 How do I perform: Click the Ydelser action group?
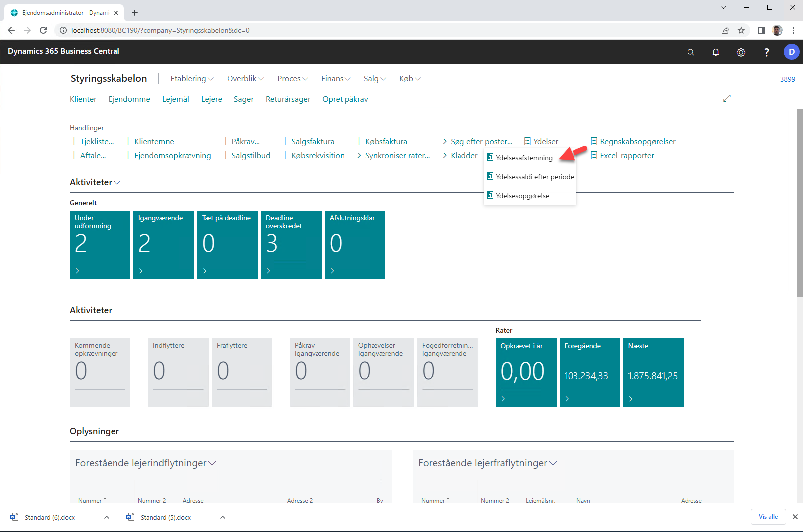pyautogui.click(x=541, y=142)
